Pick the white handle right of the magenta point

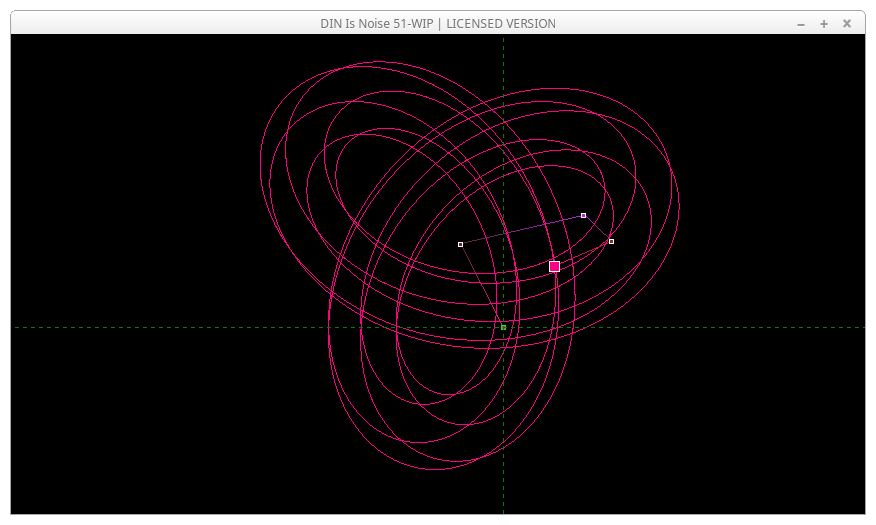(x=611, y=241)
